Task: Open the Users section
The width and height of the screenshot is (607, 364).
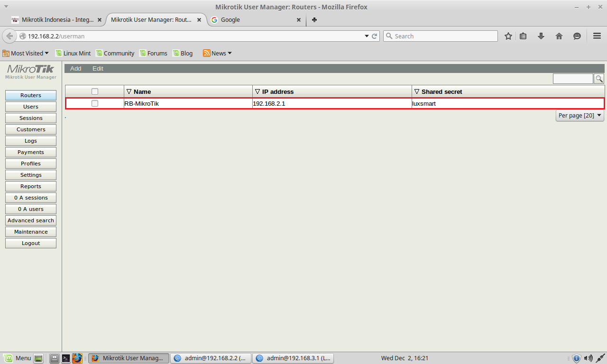Action: [x=31, y=107]
